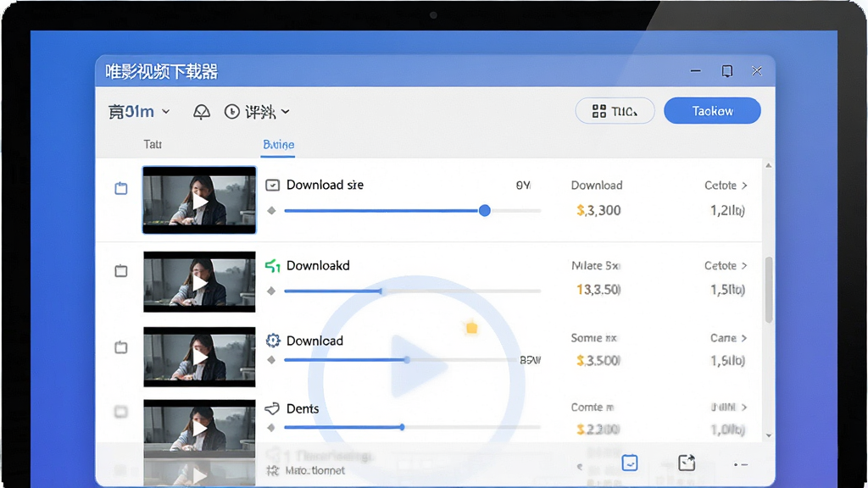Expand Cetote chevron in Download sie row

[x=744, y=186]
